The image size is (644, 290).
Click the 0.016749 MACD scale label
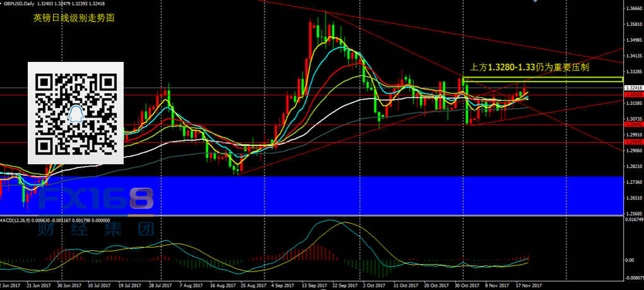click(632, 220)
